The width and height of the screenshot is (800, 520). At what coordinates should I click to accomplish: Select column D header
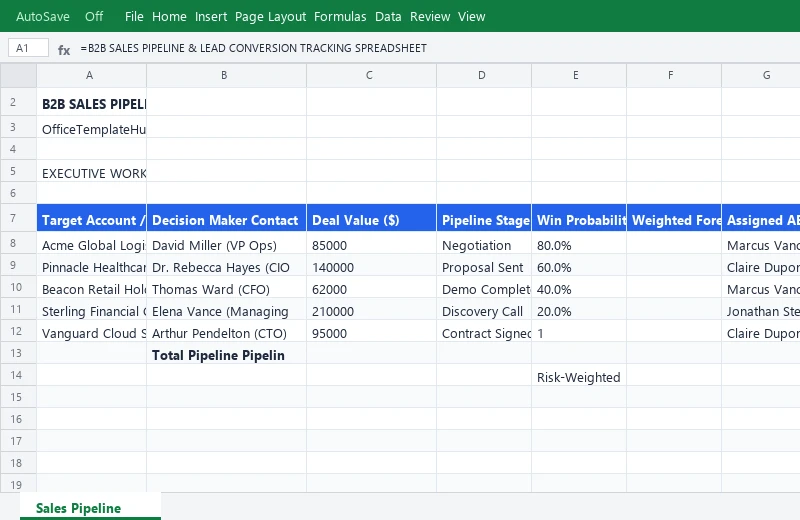point(484,76)
